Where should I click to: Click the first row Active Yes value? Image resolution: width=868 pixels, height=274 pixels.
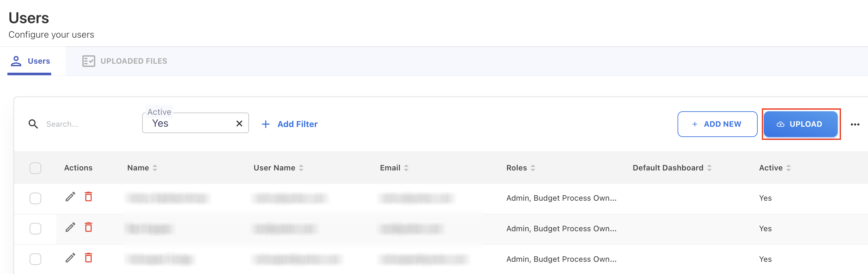click(765, 198)
